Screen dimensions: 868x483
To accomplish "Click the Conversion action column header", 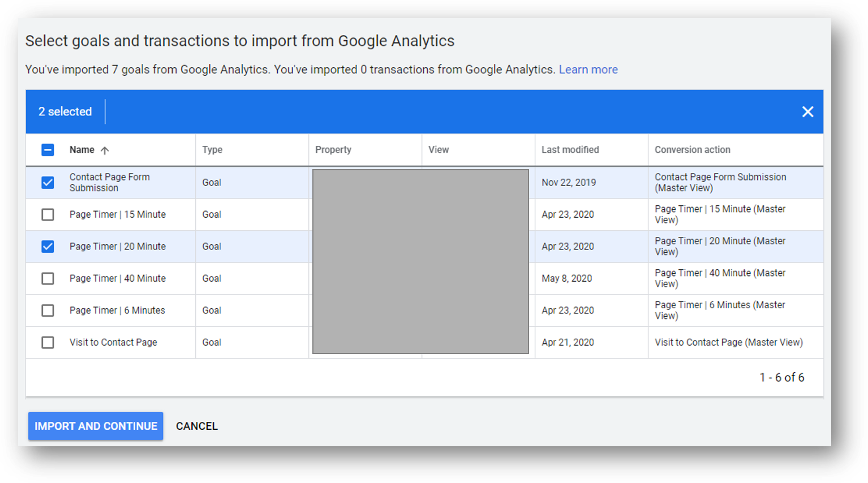I will pyautogui.click(x=693, y=150).
